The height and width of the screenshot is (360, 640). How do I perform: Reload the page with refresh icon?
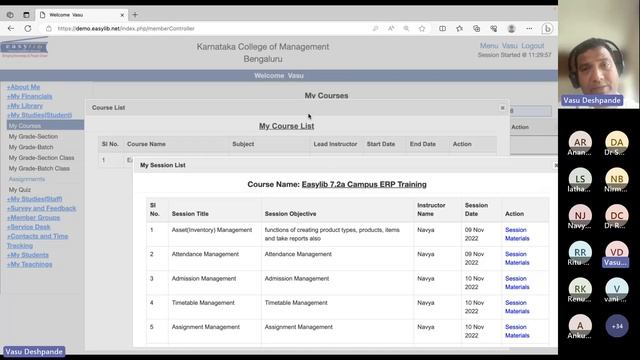[28, 29]
